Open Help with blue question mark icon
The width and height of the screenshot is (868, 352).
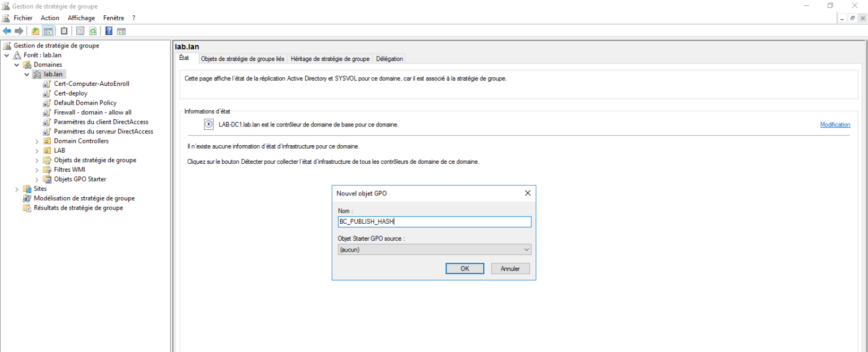(x=108, y=31)
